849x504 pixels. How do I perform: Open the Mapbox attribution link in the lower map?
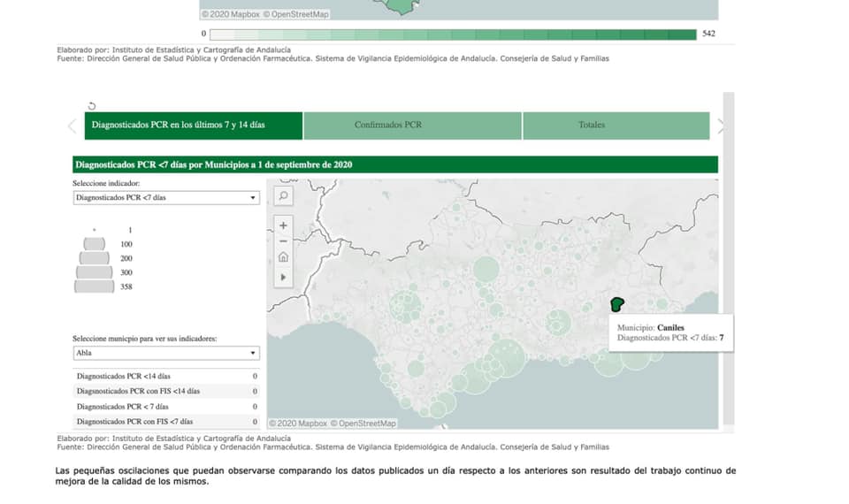pyautogui.click(x=297, y=424)
